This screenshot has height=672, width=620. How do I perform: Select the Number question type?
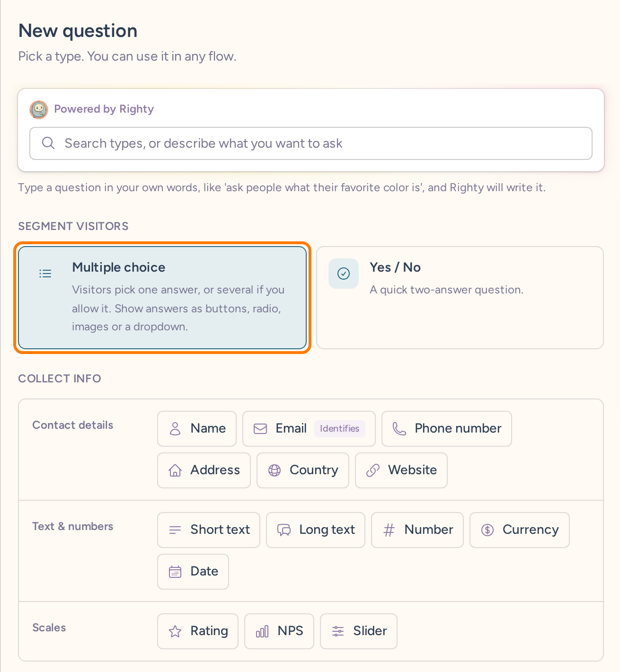pos(417,530)
